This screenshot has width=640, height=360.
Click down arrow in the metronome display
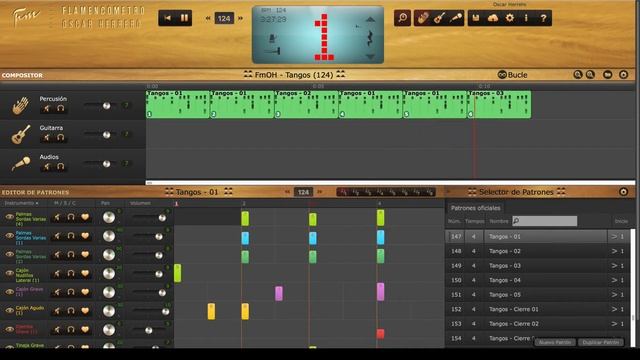pyautogui.click(x=370, y=57)
